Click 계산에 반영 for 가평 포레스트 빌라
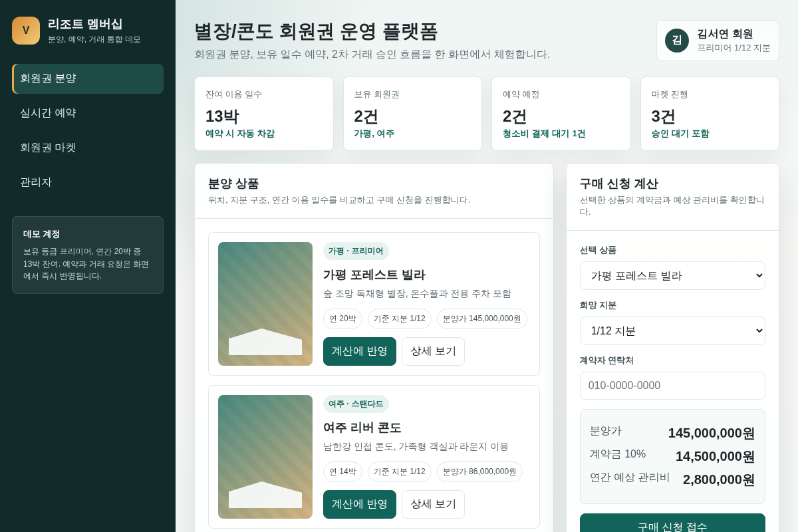Screen dimensions: 798x532 point(360,351)
